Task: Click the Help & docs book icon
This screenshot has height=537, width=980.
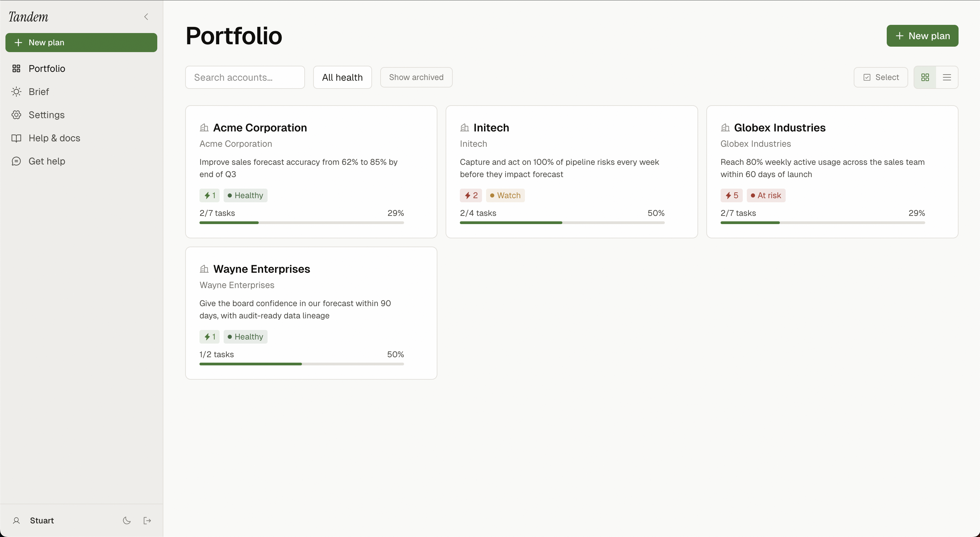Action: click(x=16, y=138)
